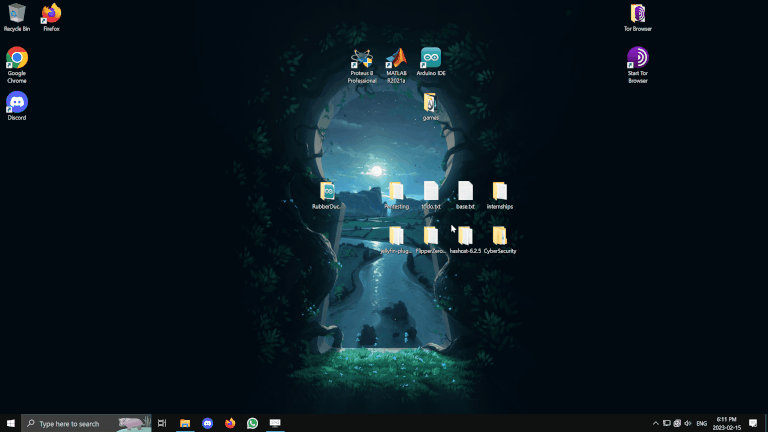Select the Firefox desktop shortcut
The width and height of the screenshot is (768, 432).
[x=51, y=18]
